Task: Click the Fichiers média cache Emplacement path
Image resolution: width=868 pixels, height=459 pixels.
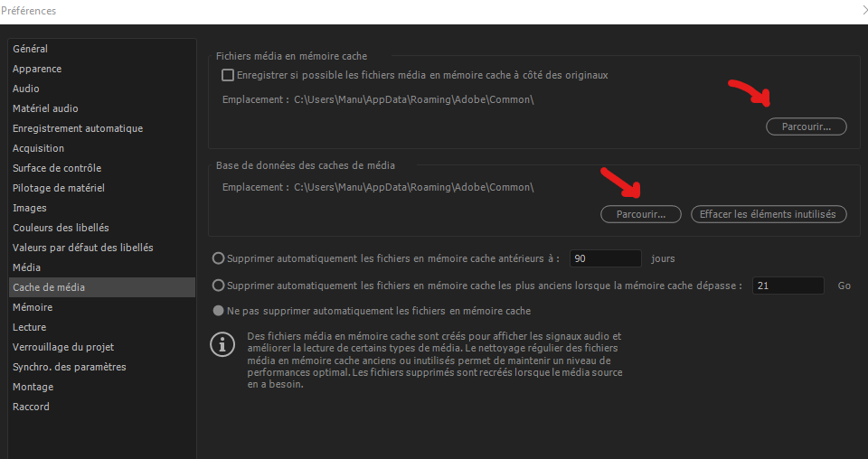Action: tap(413, 99)
